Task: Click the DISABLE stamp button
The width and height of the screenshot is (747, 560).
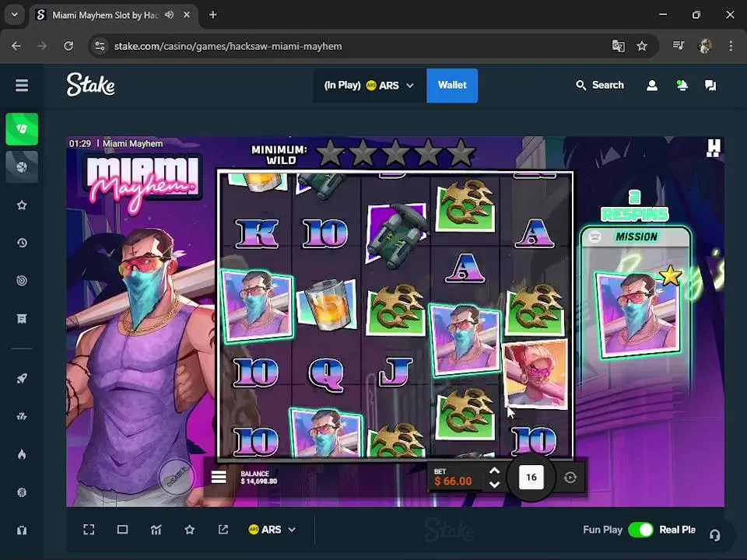Action: (177, 477)
